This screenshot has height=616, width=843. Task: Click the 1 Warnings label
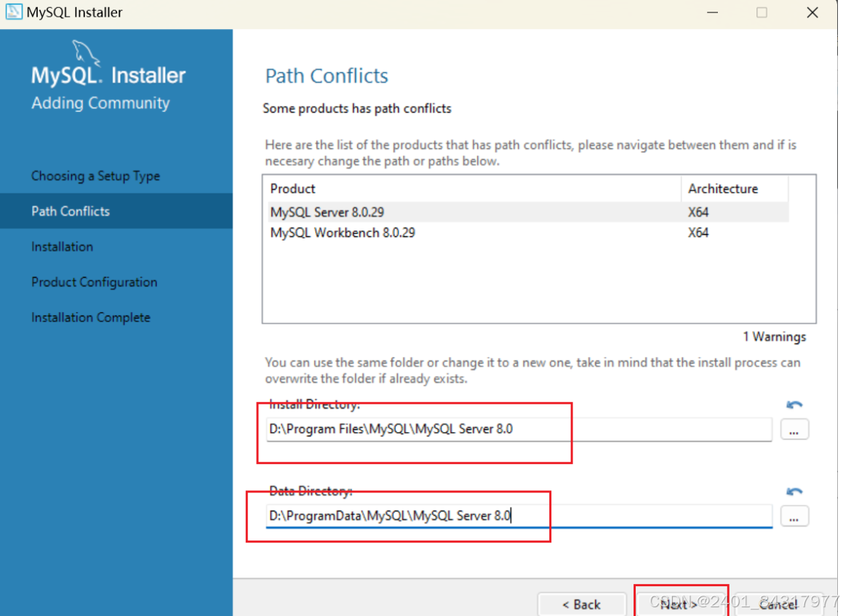click(x=774, y=337)
